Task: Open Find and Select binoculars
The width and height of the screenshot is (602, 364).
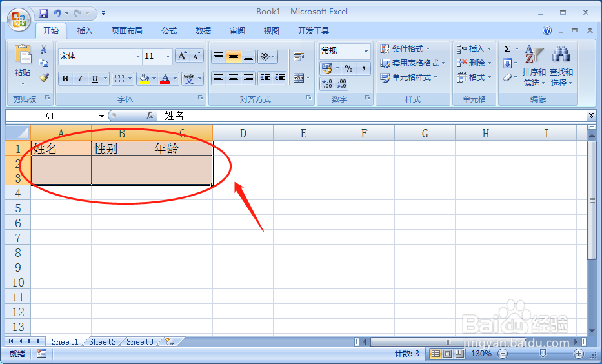Action: coord(561,54)
